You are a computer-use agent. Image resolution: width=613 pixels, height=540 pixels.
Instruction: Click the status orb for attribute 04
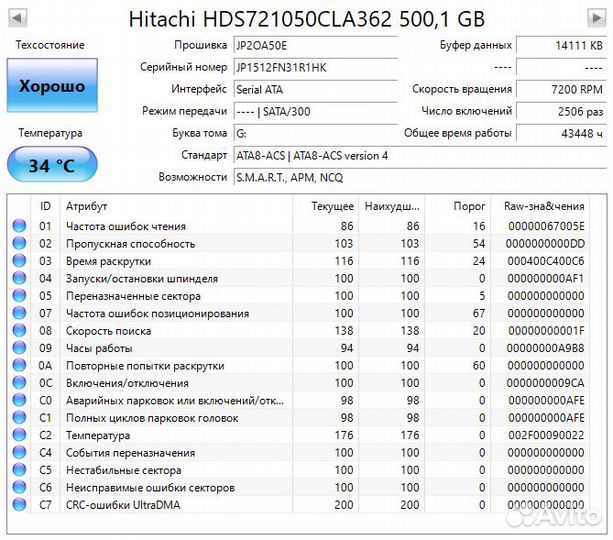[x=19, y=278]
